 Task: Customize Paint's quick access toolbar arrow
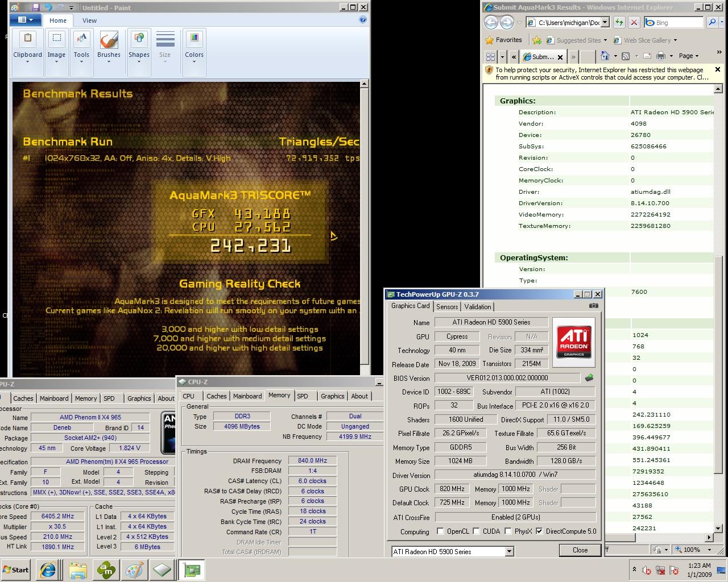71,8
